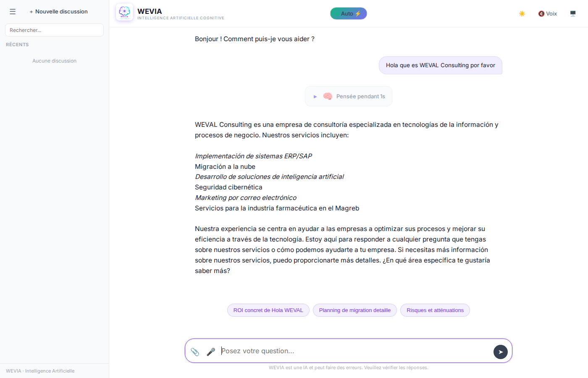Screen dimensions: 588x378
Task: Click the WEVIA title in header
Action: click(x=150, y=11)
